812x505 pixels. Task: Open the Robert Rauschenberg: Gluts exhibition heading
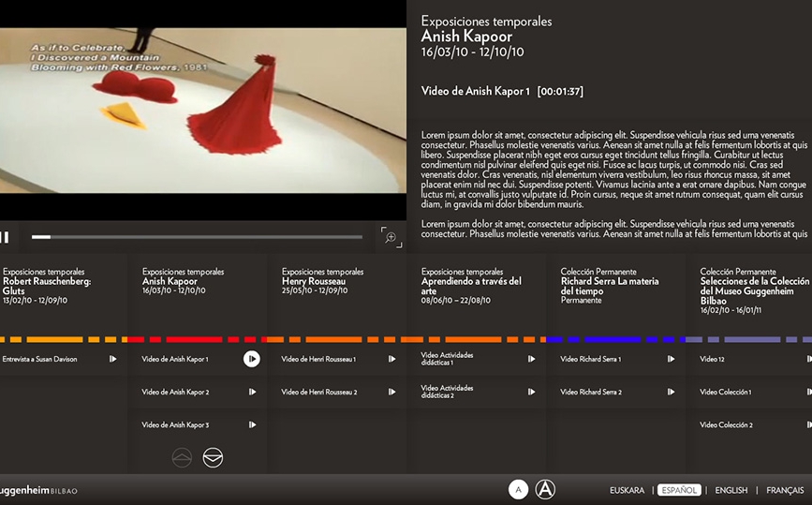click(x=47, y=286)
